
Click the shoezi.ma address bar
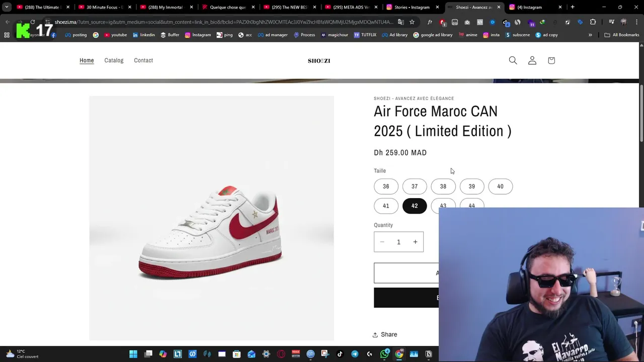224,22
